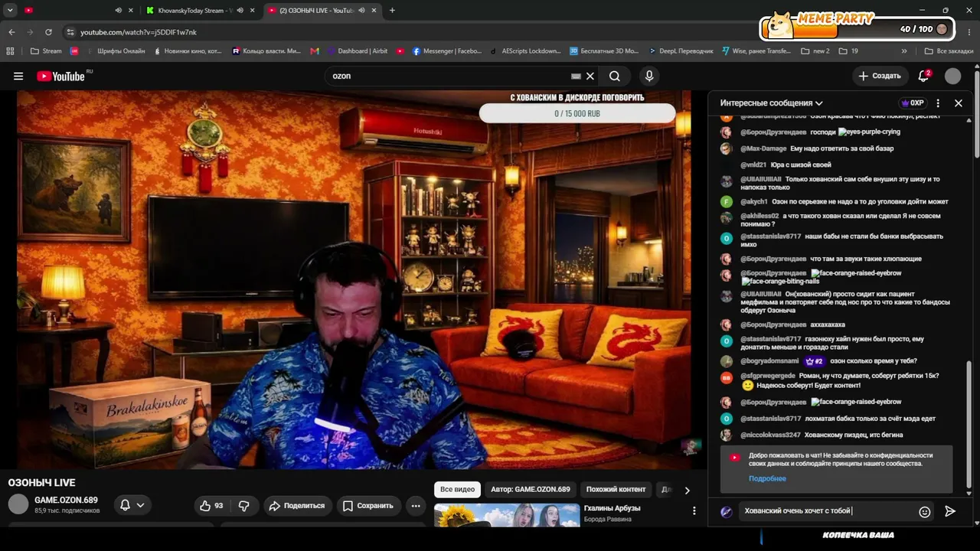Image resolution: width=980 pixels, height=551 pixels.
Task: Close the KhovanskyToday Stream tab
Action: tap(252, 11)
